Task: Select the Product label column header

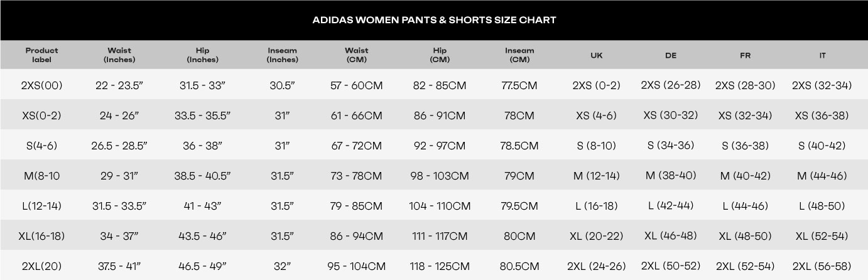Action: 41,55
